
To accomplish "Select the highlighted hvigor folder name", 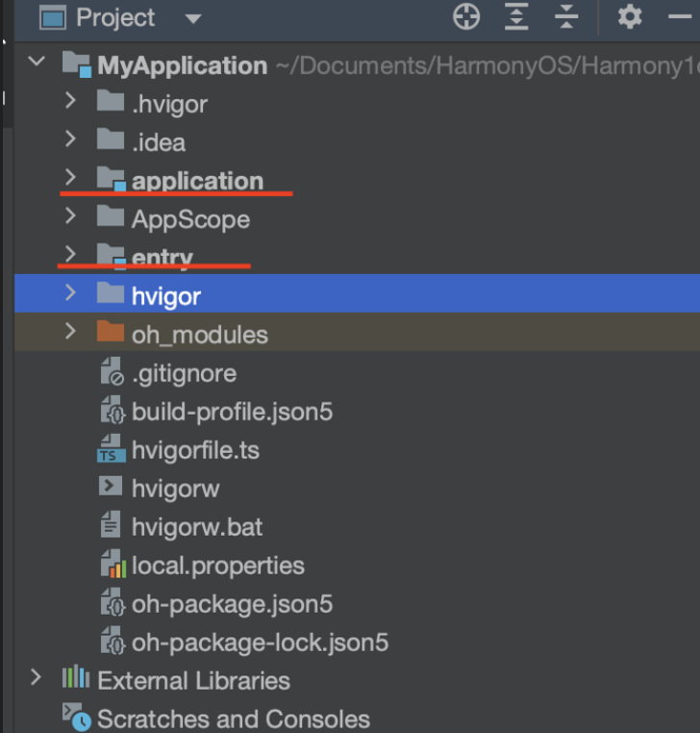I will click(166, 296).
